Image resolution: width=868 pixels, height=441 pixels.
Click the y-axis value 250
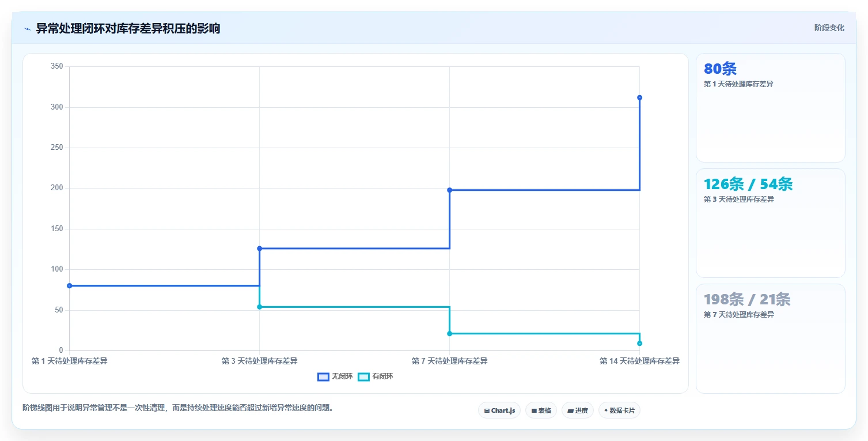coord(57,148)
